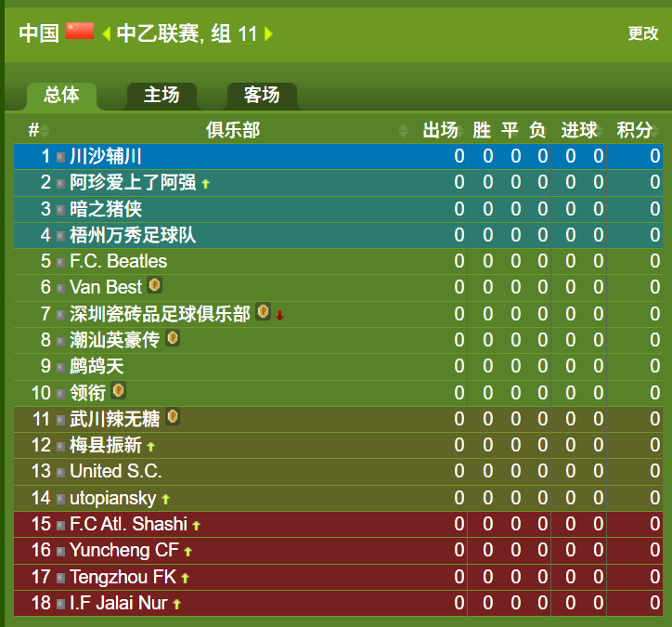Viewport: 672px width, 627px height.
Task: Select the 总体 tab
Action: point(61,95)
